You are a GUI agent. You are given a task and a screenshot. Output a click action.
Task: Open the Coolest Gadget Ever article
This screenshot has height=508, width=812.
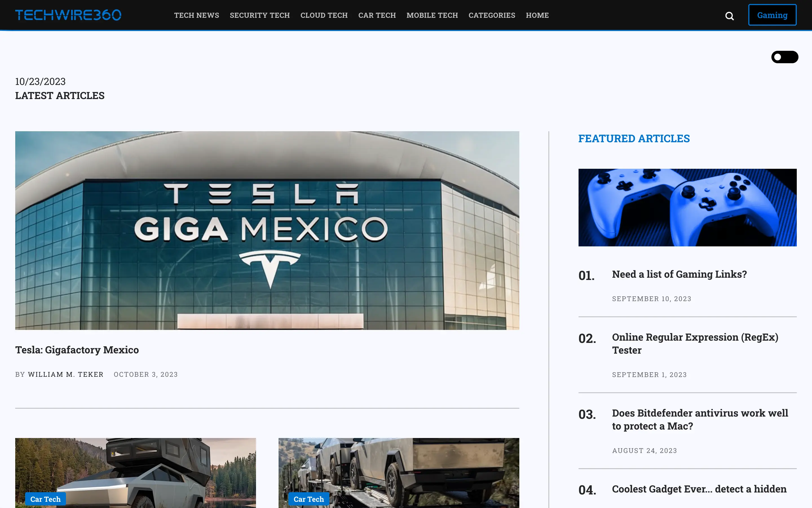coord(699,489)
